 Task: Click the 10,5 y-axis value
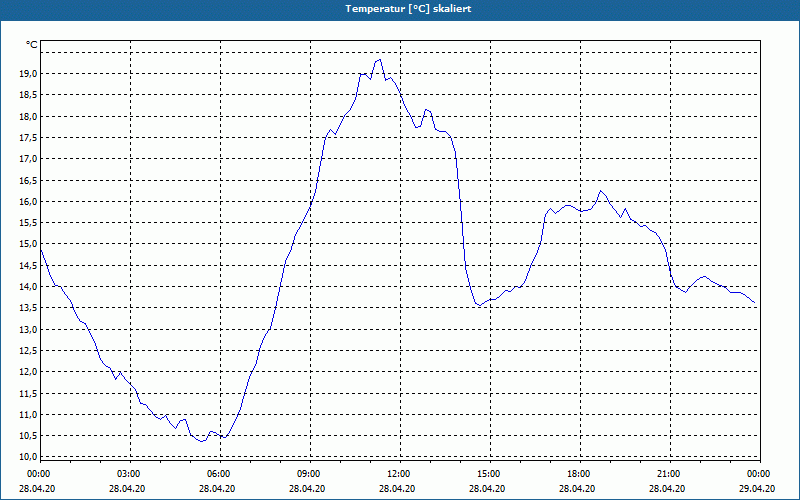tap(28, 435)
